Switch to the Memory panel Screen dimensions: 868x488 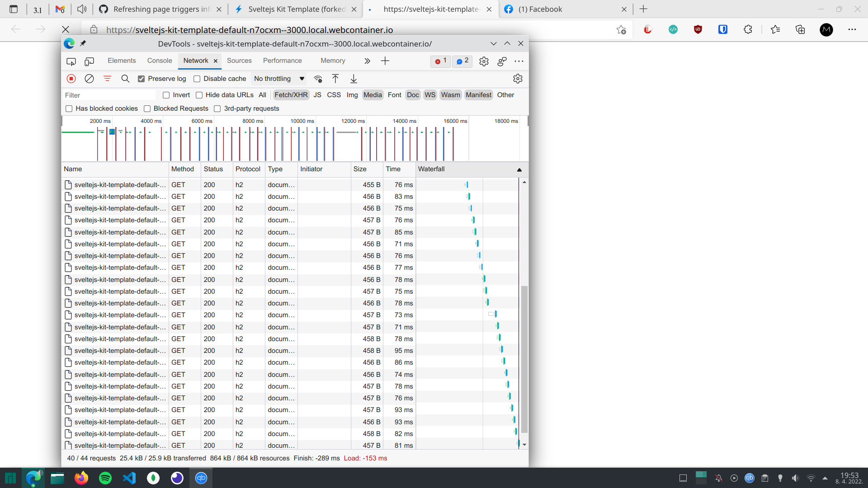pyautogui.click(x=333, y=60)
